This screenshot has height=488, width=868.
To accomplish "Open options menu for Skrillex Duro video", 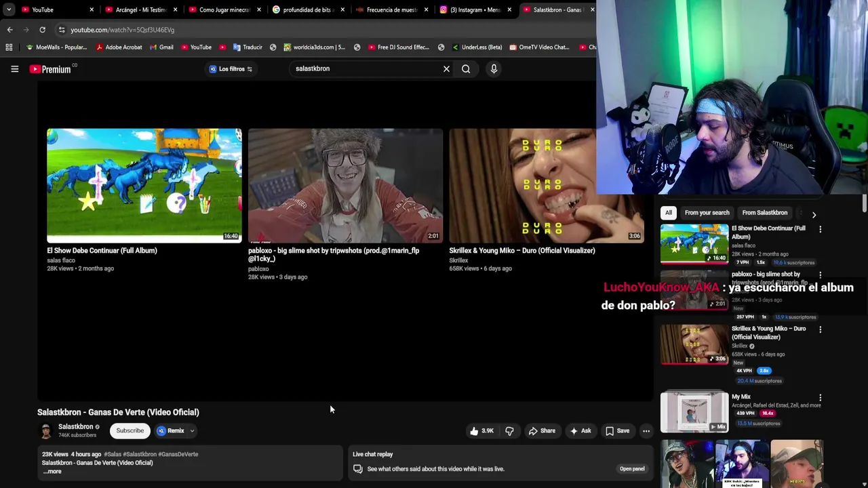I will [x=820, y=329].
